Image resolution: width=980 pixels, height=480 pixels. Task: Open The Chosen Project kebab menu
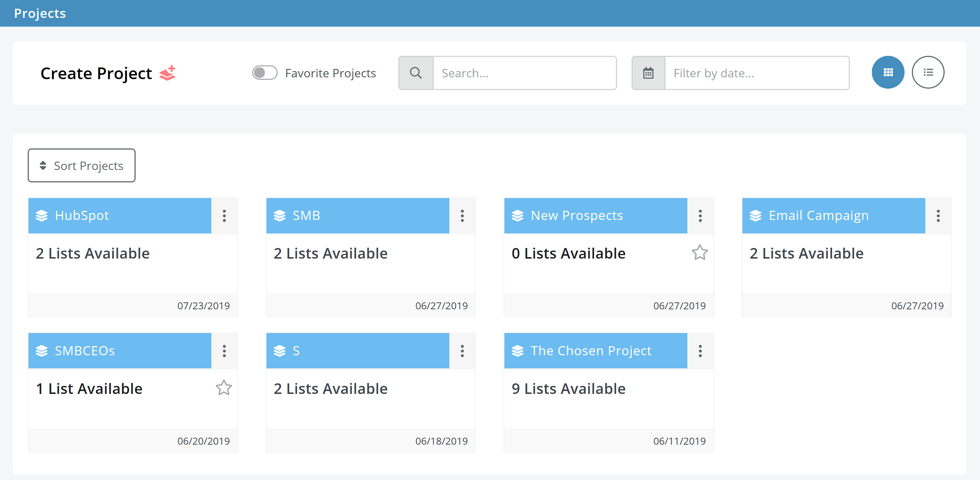pyautogui.click(x=700, y=351)
